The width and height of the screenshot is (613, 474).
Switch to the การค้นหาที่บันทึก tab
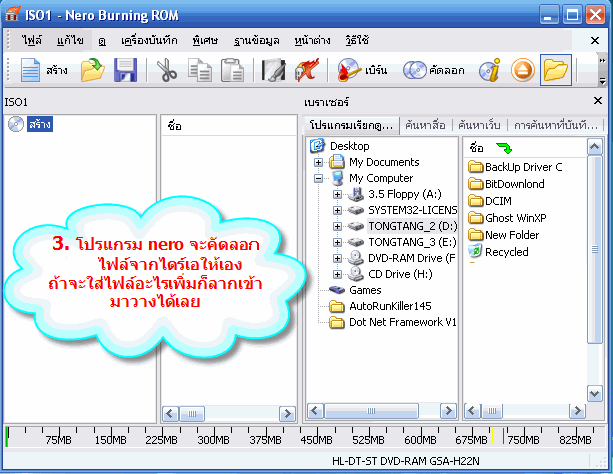556,125
